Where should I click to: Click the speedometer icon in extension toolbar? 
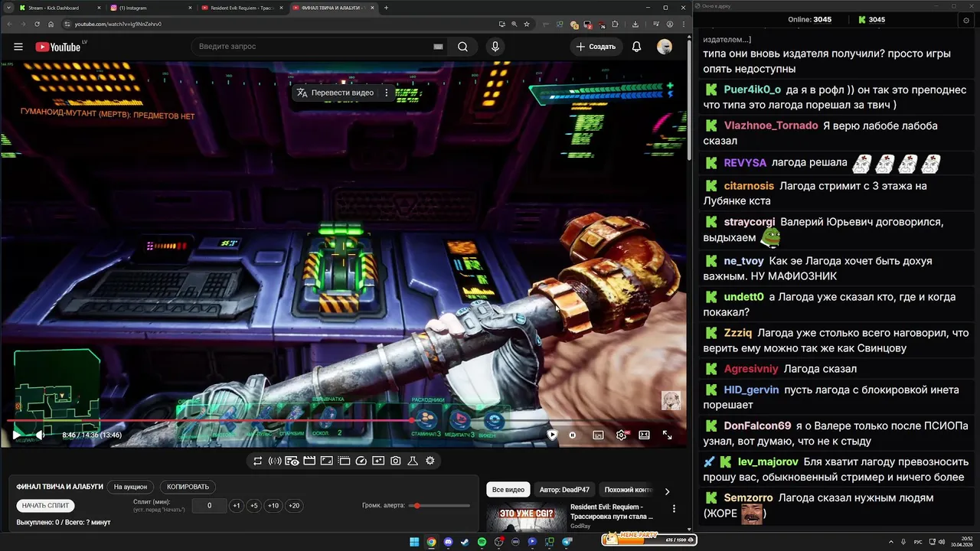(361, 461)
